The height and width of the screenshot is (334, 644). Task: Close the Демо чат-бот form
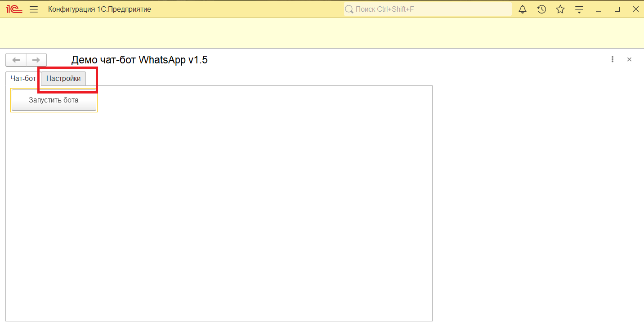(629, 59)
